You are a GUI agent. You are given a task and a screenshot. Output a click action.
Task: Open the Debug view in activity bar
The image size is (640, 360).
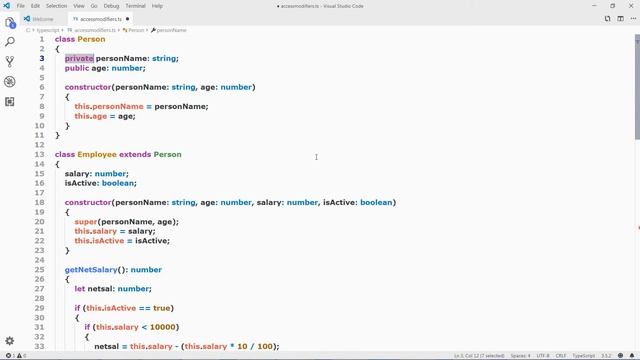(x=10, y=82)
